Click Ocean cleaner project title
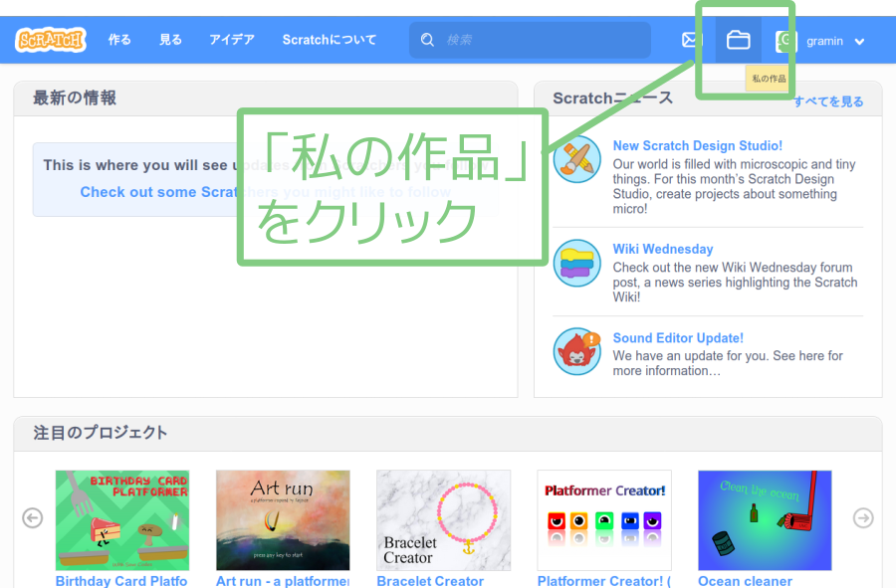Viewport: 896px width, 588px height. [745, 581]
